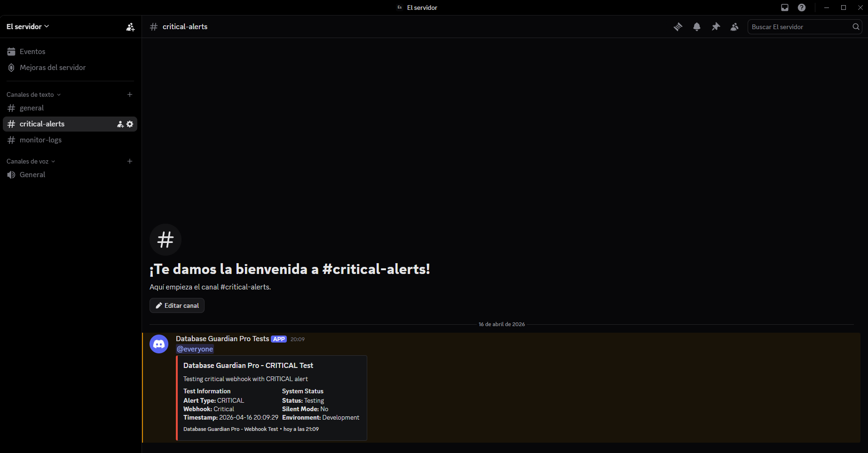Mute the General voice channel speaker icon

pyautogui.click(x=11, y=174)
